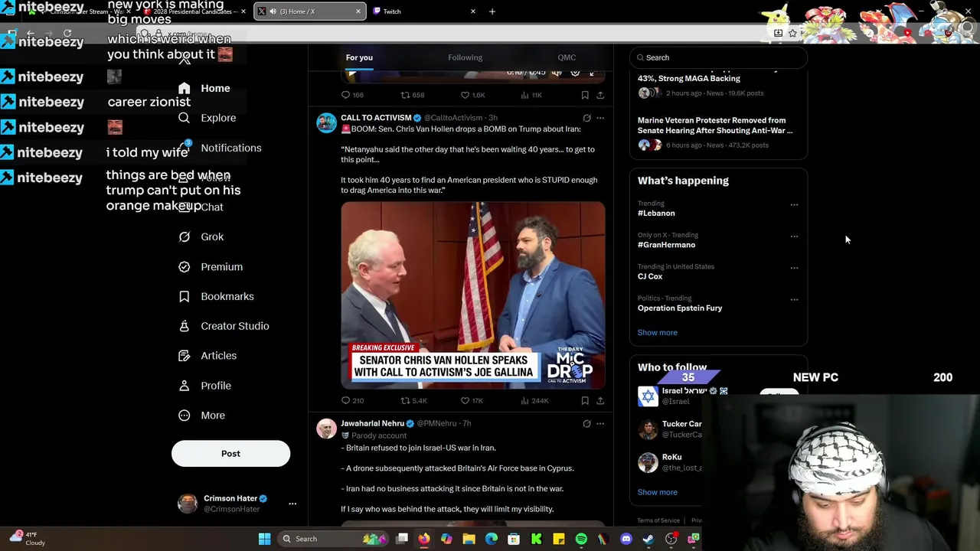Open Grok from the sidebar icon

[x=184, y=237]
